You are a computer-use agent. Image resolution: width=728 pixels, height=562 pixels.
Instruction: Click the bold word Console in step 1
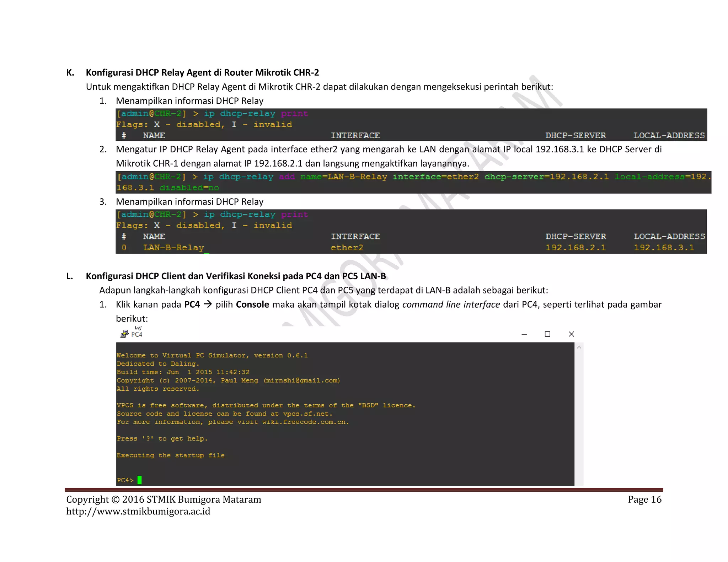pyautogui.click(x=252, y=304)
